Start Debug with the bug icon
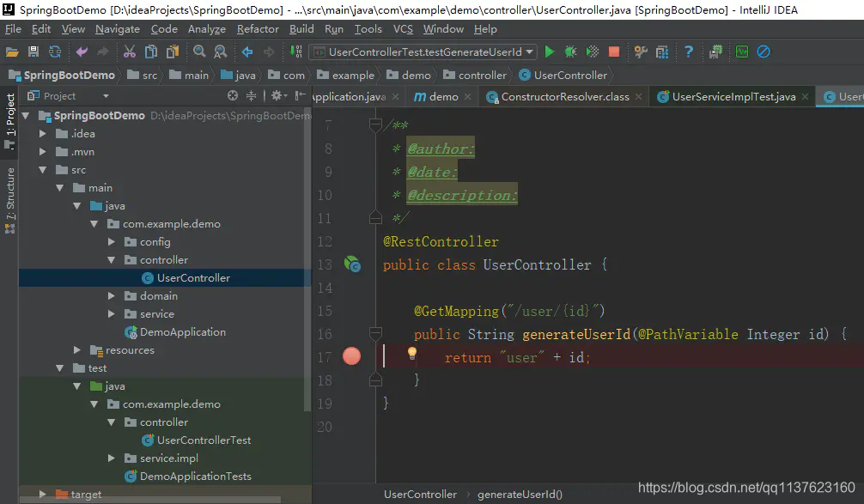This screenshot has height=504, width=864. (571, 52)
